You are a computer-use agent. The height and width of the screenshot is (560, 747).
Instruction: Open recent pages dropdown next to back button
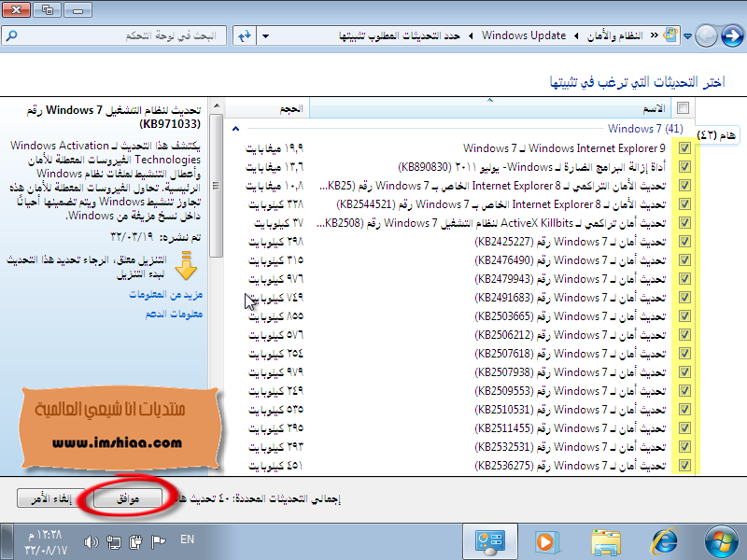687,35
